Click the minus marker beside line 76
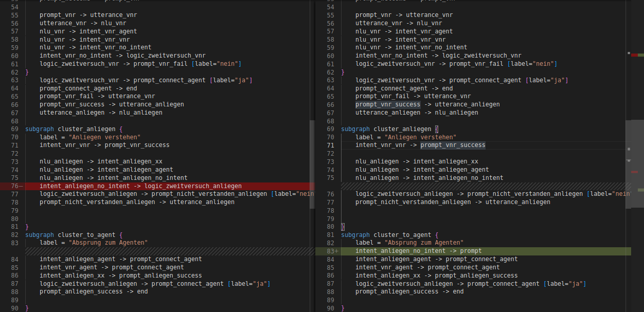The width and height of the screenshot is (644, 312). point(21,186)
